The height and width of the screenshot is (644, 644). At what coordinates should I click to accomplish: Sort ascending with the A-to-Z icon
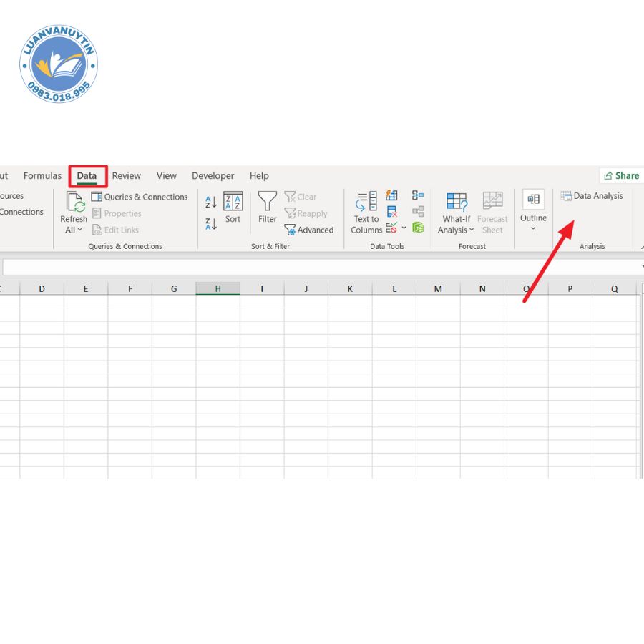pos(211,203)
